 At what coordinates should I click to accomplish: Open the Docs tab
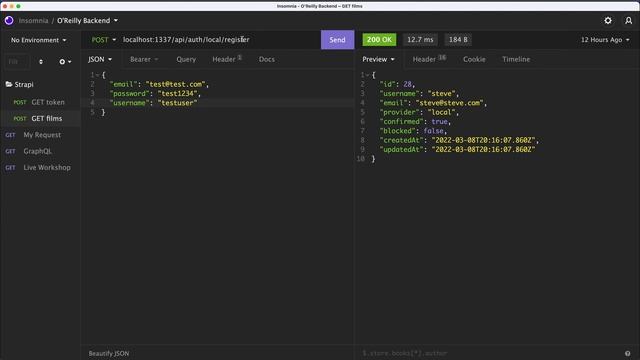(x=267, y=59)
